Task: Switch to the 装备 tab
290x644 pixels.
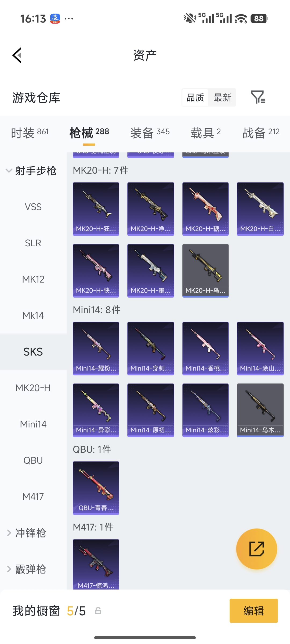Action: [x=150, y=133]
